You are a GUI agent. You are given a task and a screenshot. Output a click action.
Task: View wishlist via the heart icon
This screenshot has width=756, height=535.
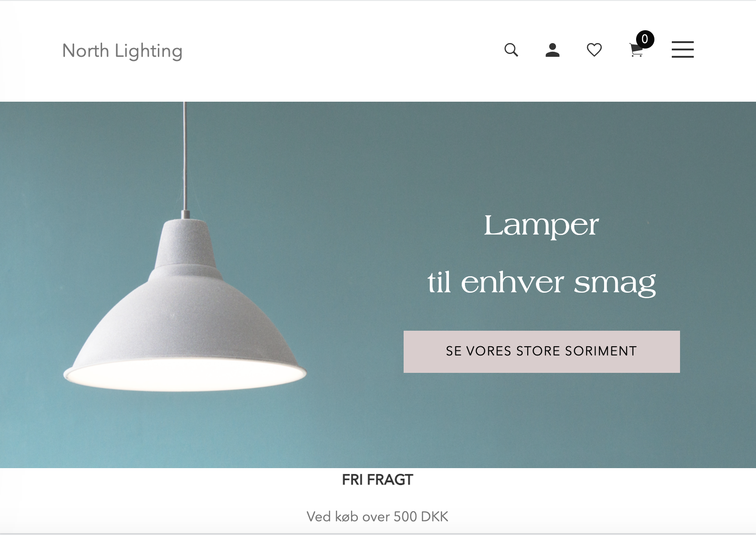pos(594,49)
